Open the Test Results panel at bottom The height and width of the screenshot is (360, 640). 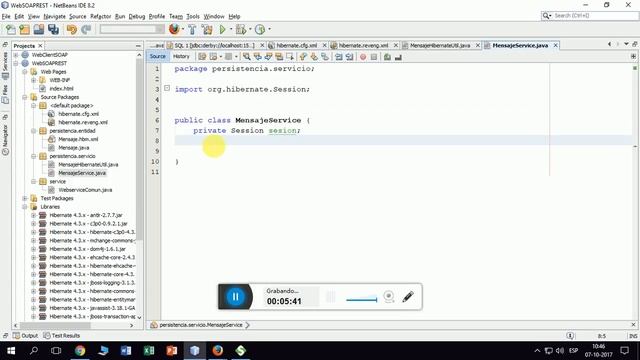point(61,336)
